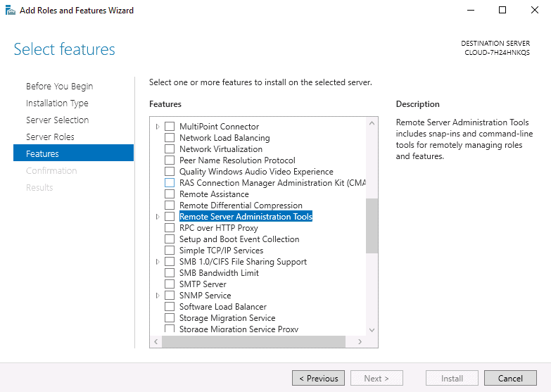The width and height of the screenshot is (551, 392).
Task: Open the Installation Type step
Action: 57,103
